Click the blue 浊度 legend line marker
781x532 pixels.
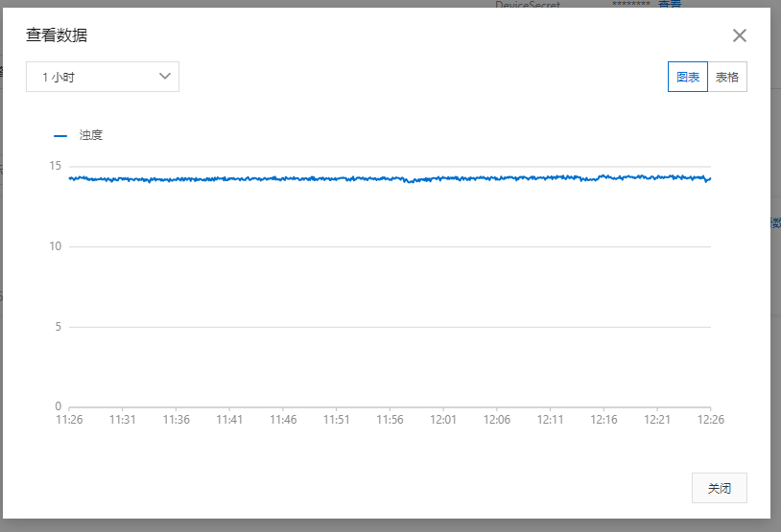point(60,135)
